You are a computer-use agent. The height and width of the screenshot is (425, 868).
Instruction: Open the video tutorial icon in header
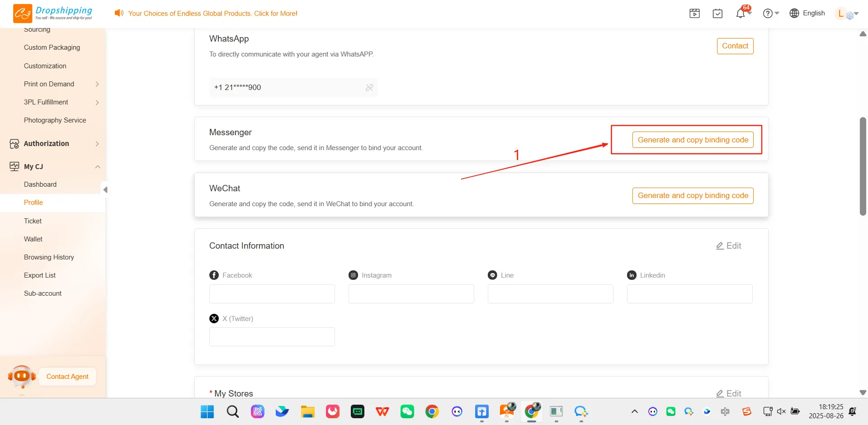(694, 14)
